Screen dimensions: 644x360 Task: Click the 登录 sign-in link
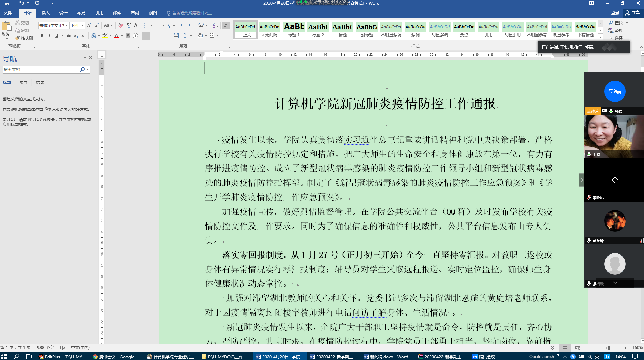[615, 13]
